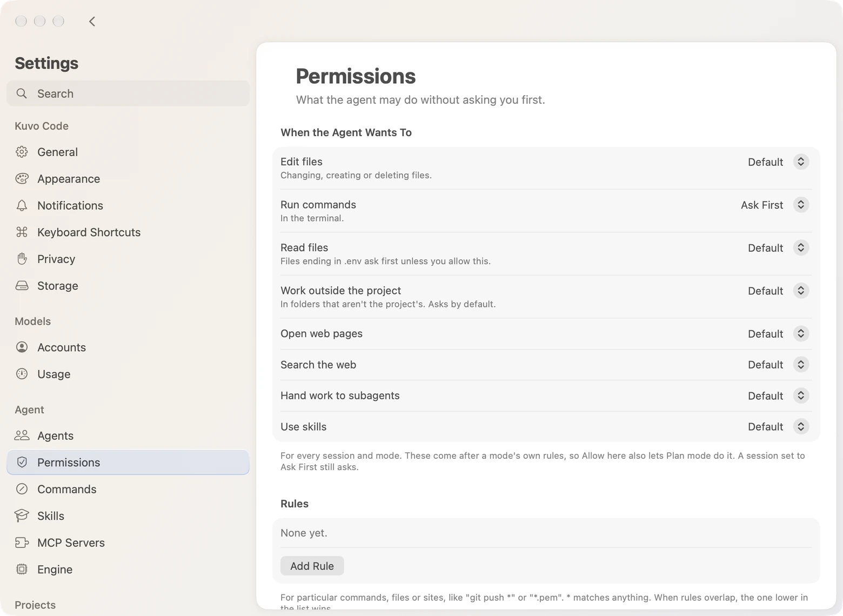The image size is (843, 616).
Task: Click the General gear icon
Action: (x=22, y=152)
